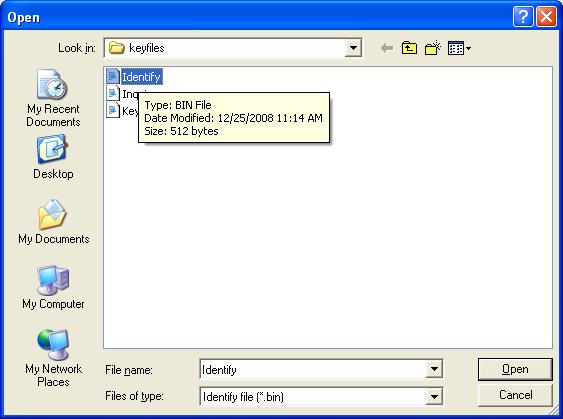Expand the Look in keyfiles dropdown
Image resolution: width=563 pixels, height=419 pixels.
click(353, 48)
